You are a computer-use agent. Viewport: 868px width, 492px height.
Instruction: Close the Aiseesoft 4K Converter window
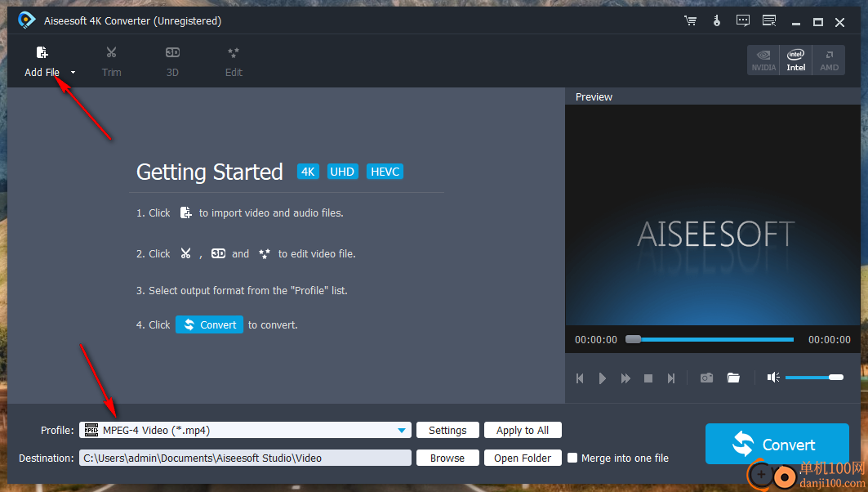tap(839, 22)
